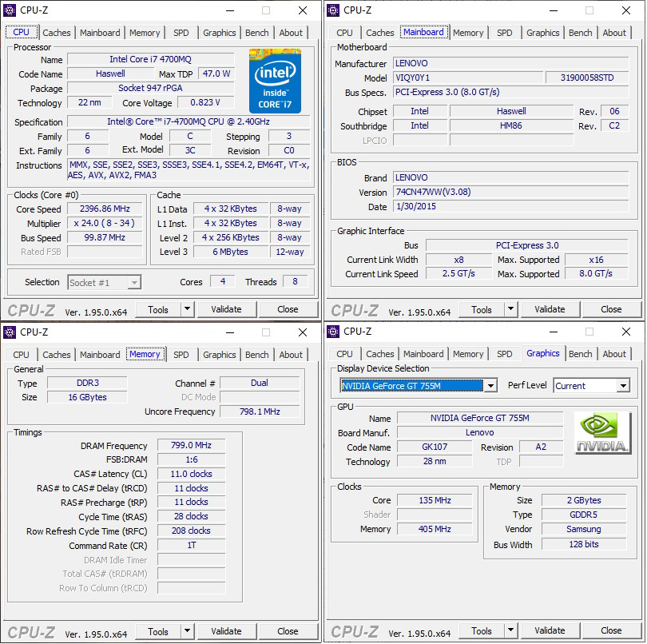Switch to Caches tab in the CPU window
The image size is (647, 644).
[57, 33]
